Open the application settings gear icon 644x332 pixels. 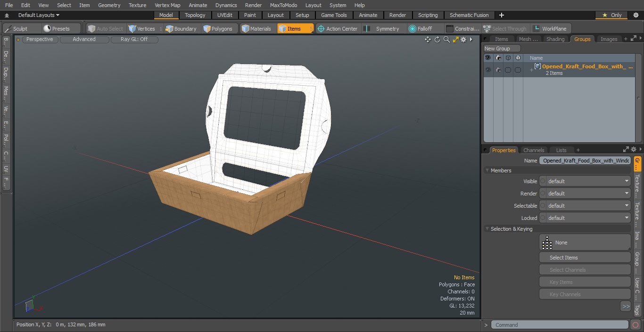[x=636, y=15]
